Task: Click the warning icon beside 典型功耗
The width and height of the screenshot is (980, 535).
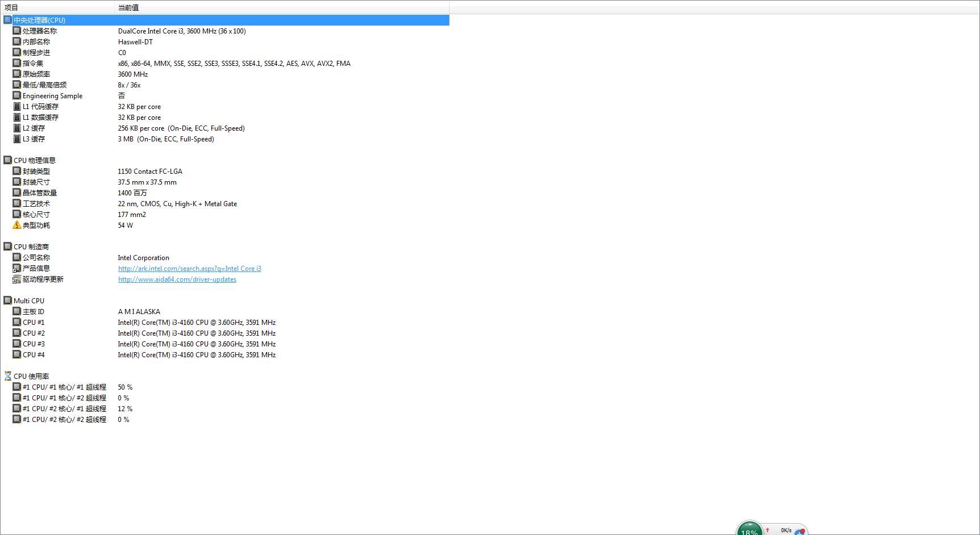Action: point(17,225)
